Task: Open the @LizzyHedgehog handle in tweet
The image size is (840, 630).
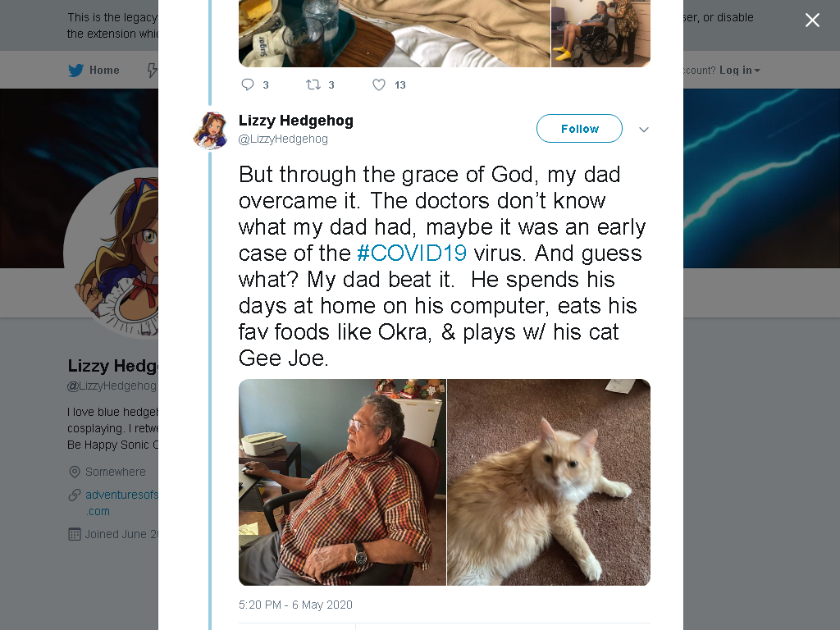Action: 283,139
